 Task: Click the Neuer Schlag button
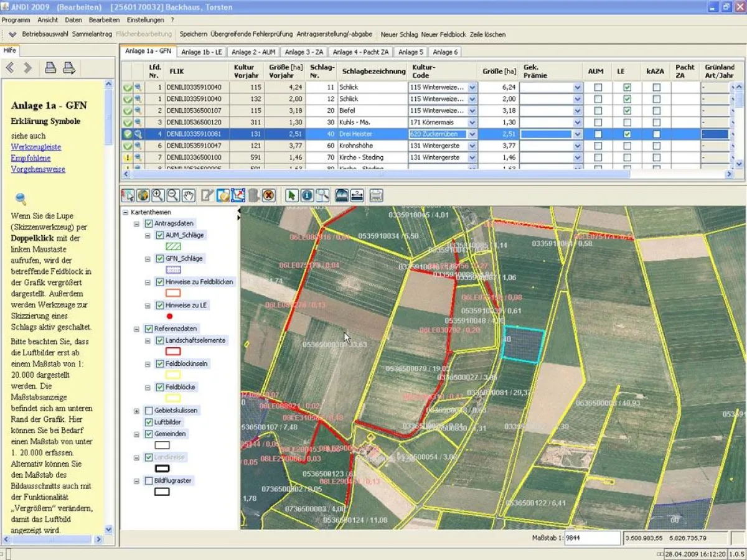pos(399,34)
